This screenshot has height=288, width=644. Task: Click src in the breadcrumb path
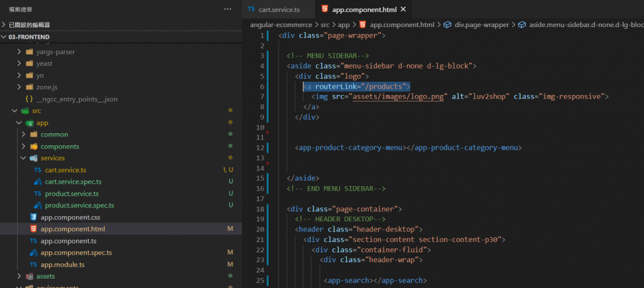[325, 25]
